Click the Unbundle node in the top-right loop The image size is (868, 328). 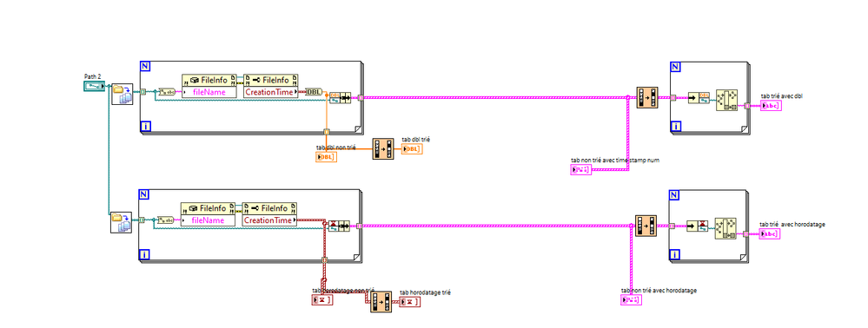tap(699, 98)
